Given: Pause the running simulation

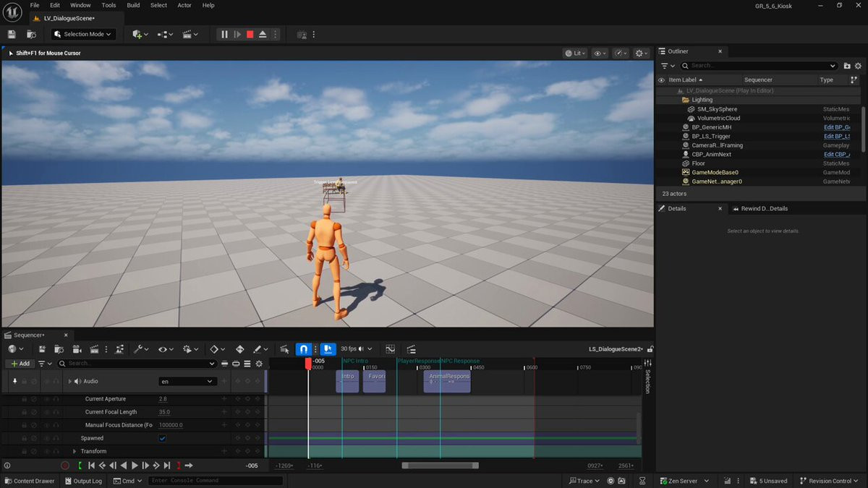Looking at the screenshot, I should pyautogui.click(x=224, y=34).
